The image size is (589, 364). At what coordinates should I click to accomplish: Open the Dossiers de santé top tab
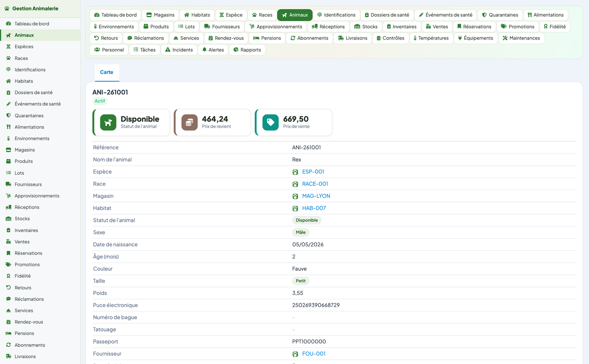point(387,15)
